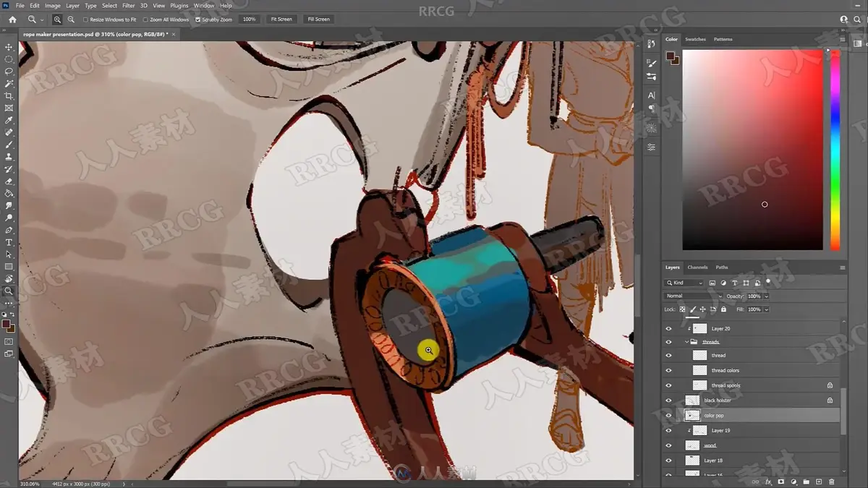This screenshot has height=488, width=868.
Task: Choose the Zoom Out mode icon
Action: 71,20
